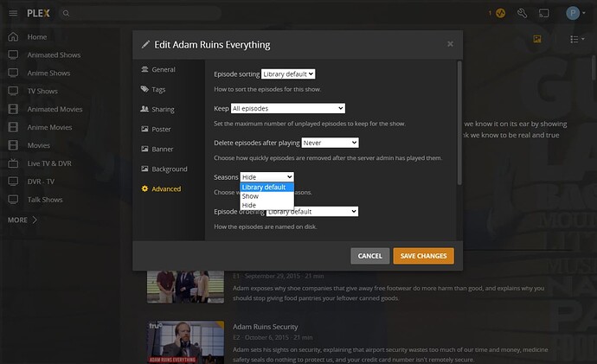
Task: Choose Hide in Seasons list
Action: [x=266, y=206]
